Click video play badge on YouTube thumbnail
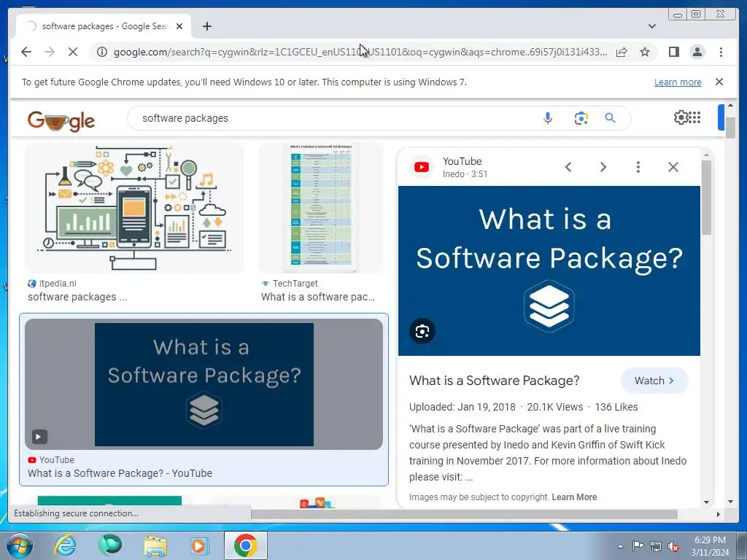The width and height of the screenshot is (747, 560). pos(39,436)
